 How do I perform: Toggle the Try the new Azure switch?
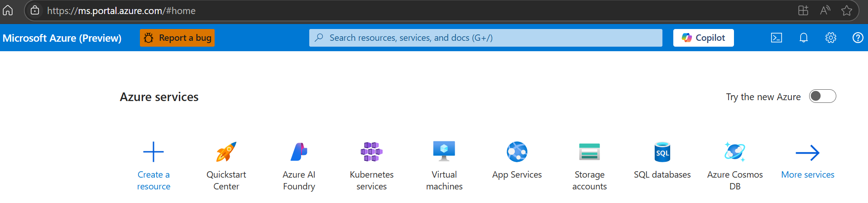pos(822,96)
